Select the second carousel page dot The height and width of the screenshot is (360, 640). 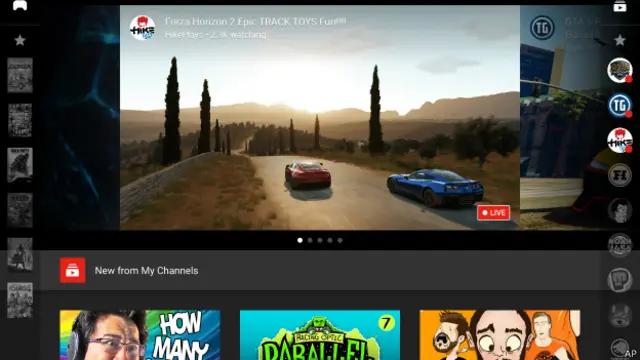point(310,240)
